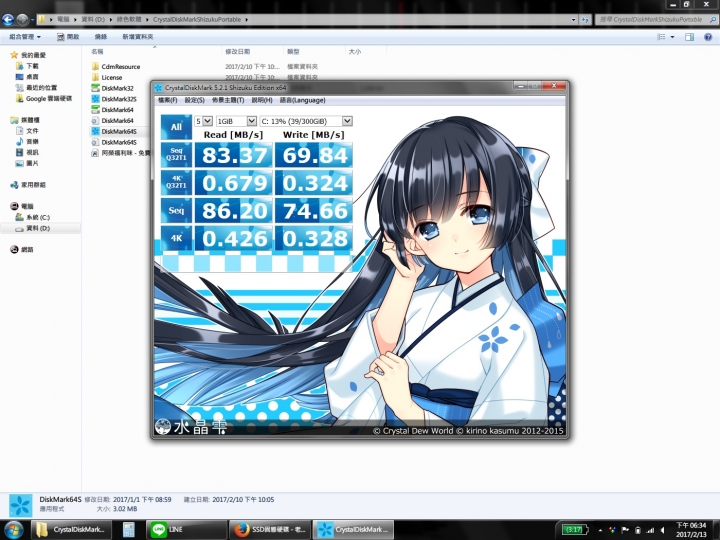Change the view with Explorer view icon
The height and width of the screenshot is (540, 720).
(661, 37)
